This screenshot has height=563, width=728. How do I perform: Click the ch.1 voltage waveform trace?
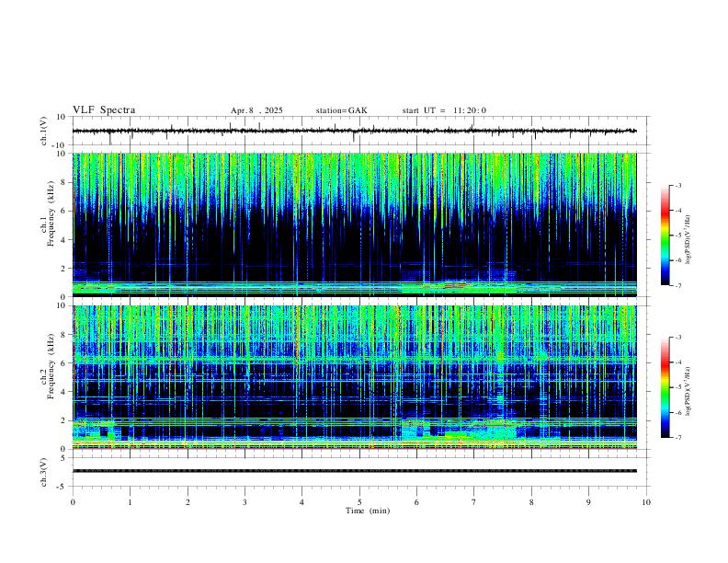click(354, 131)
